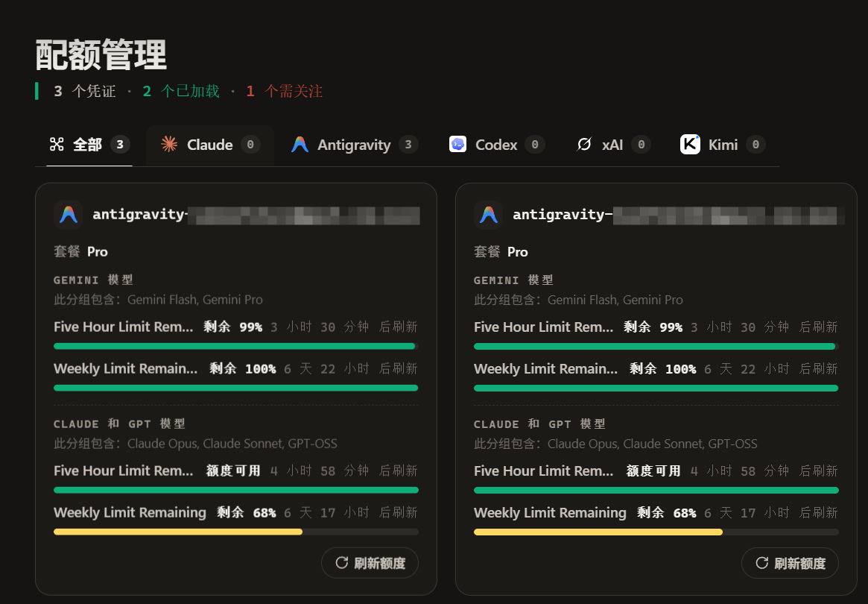
Task: Click left card Weekly Limit Remaining label
Action: pos(130,513)
